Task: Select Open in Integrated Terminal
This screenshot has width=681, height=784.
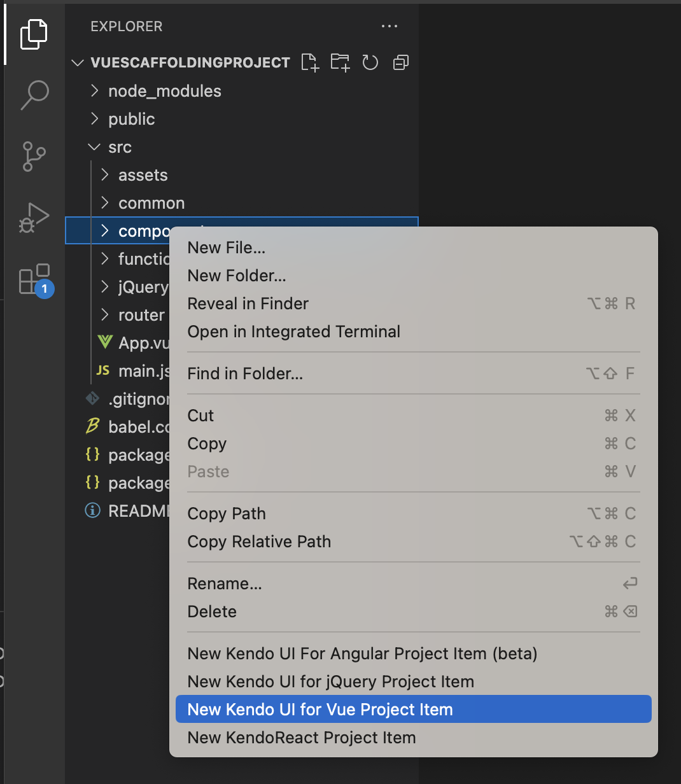Action: [293, 332]
